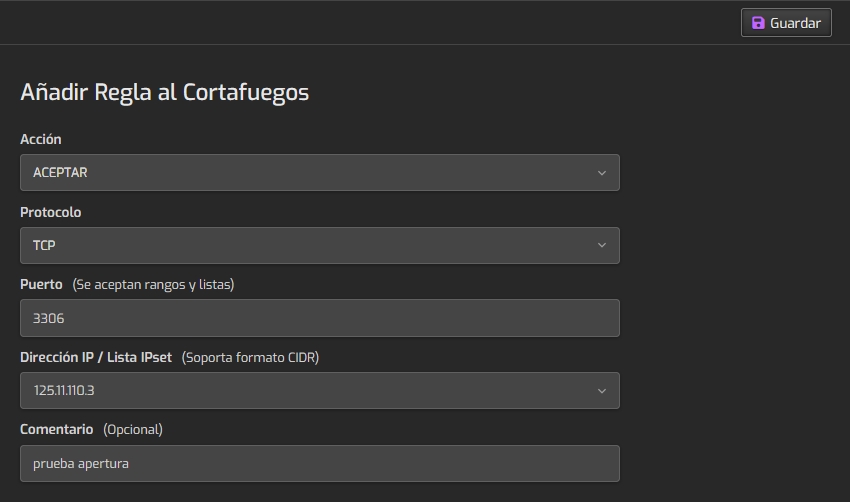Click the floppy disk save icon
850x502 pixels.
pyautogui.click(x=758, y=23)
